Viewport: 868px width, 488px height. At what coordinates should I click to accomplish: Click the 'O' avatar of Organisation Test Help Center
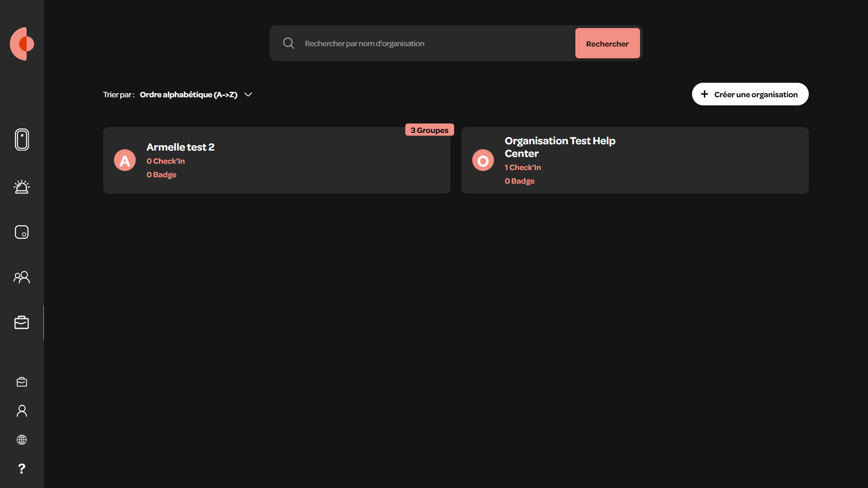[x=483, y=160]
